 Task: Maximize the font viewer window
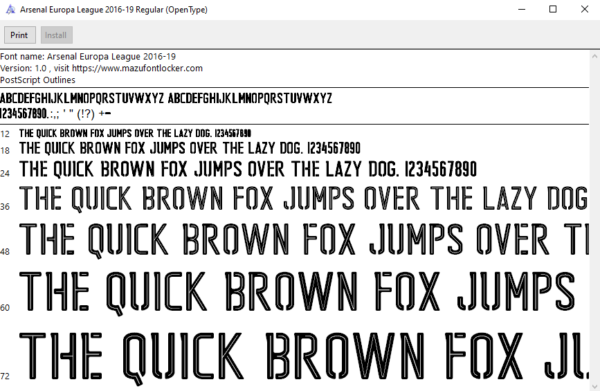click(x=553, y=9)
